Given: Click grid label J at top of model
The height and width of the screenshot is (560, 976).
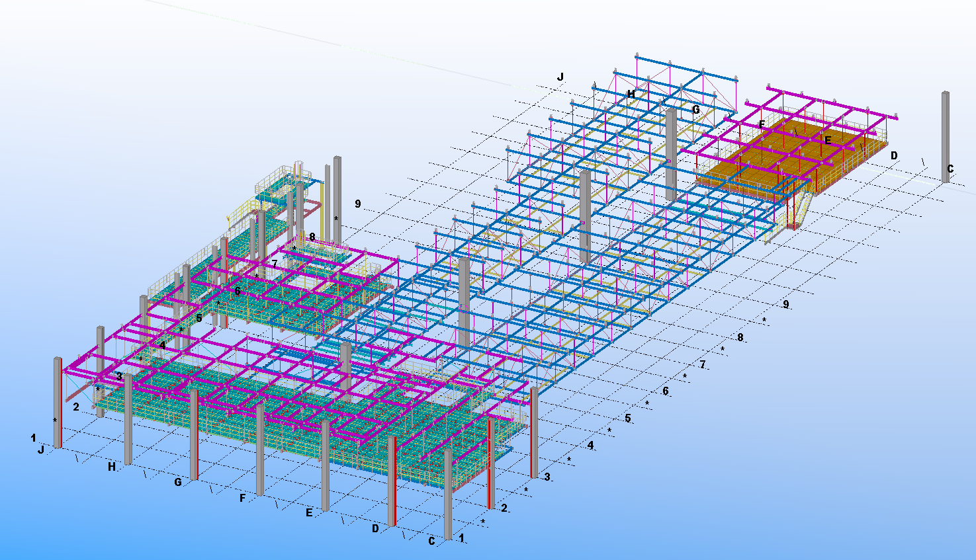Looking at the screenshot, I should [x=560, y=77].
